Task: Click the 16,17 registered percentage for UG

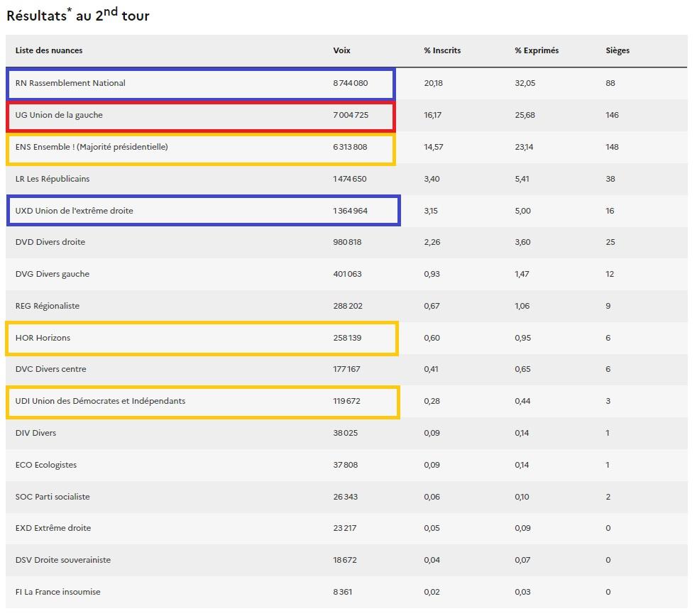Action: point(432,115)
